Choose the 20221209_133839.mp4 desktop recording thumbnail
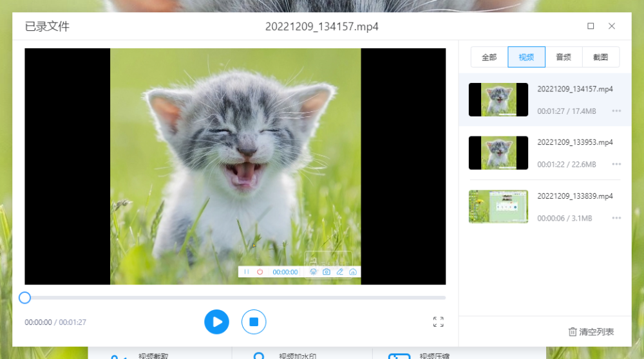The width and height of the screenshot is (644, 359). [498, 207]
